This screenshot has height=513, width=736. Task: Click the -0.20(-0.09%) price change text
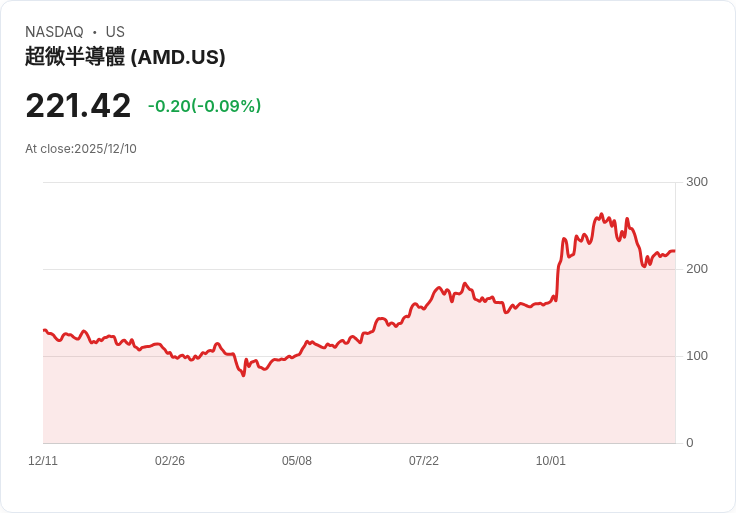click(x=204, y=106)
